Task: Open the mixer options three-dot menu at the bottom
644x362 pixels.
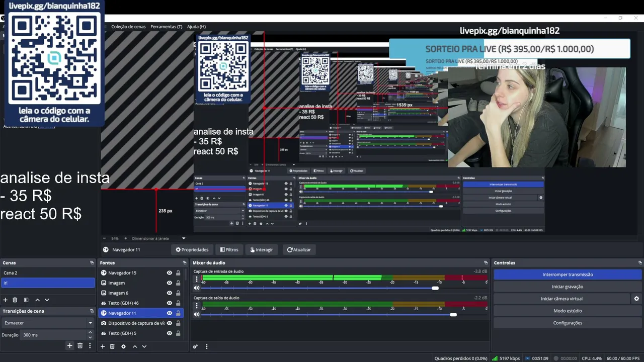Action: (x=206, y=346)
